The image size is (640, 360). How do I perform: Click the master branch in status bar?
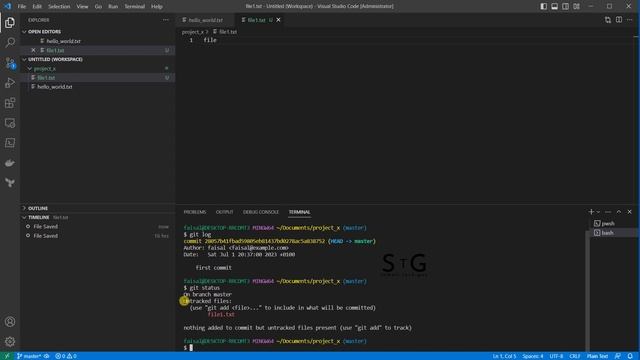point(29,356)
